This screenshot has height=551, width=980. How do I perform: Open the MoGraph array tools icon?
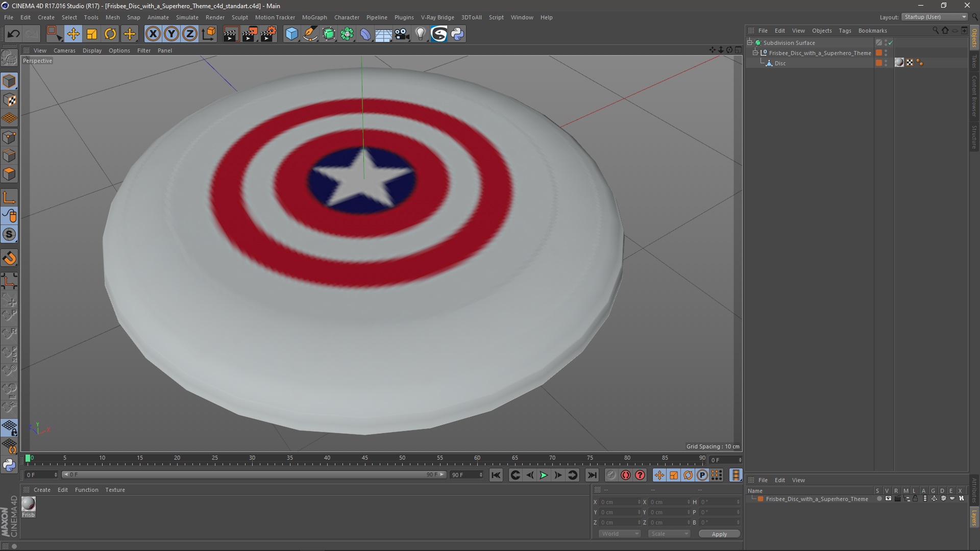(x=347, y=34)
